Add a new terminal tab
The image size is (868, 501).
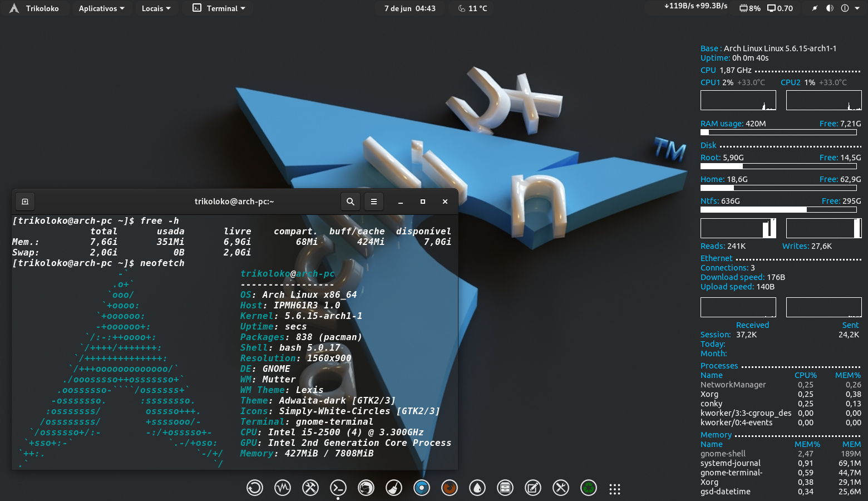click(x=25, y=202)
